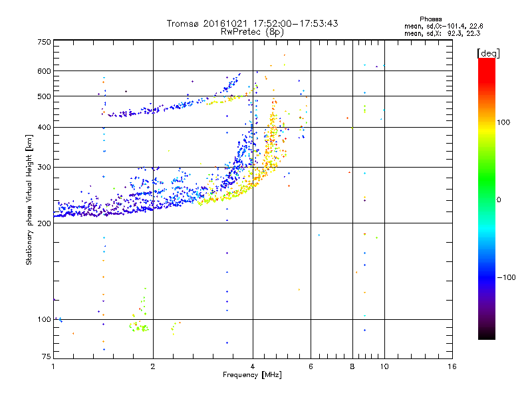The image size is (532, 399).
Task: Click the '100' y-axis tick label
Action: 44,319
